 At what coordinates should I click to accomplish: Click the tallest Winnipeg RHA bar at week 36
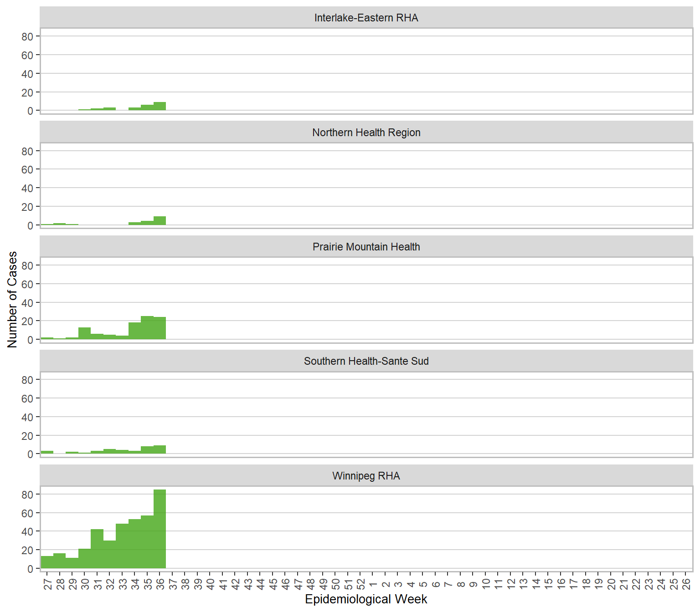[160, 529]
